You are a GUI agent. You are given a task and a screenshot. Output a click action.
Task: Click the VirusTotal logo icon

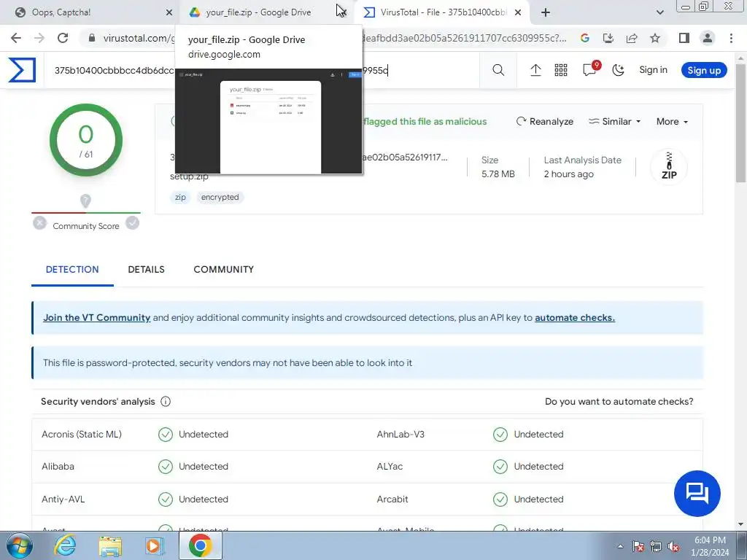click(x=22, y=70)
